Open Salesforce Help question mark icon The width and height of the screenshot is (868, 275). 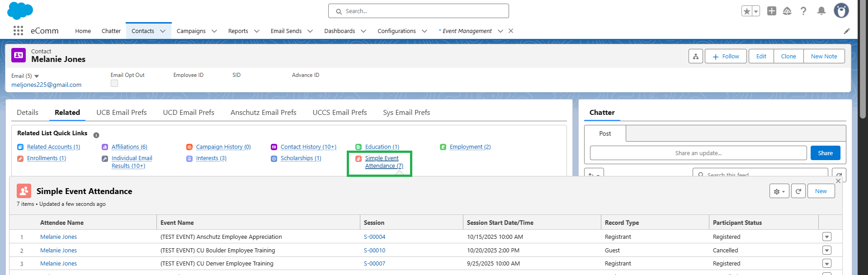pyautogui.click(x=803, y=11)
